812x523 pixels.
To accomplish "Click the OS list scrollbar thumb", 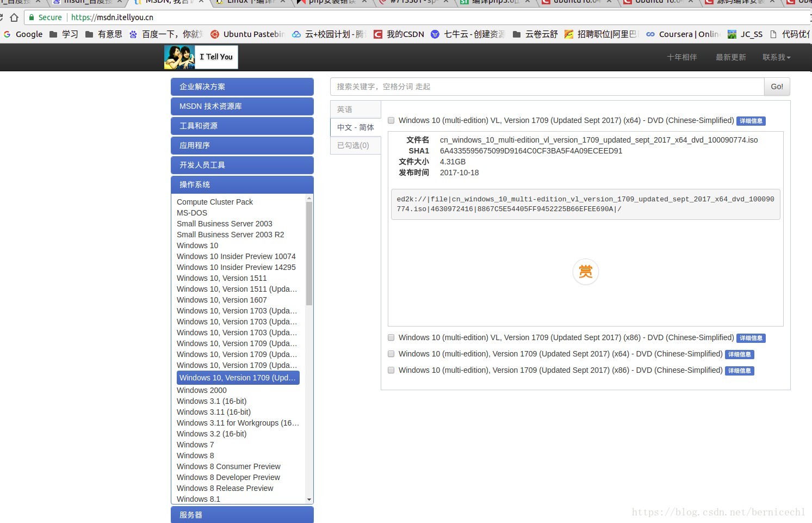I will pyautogui.click(x=309, y=254).
